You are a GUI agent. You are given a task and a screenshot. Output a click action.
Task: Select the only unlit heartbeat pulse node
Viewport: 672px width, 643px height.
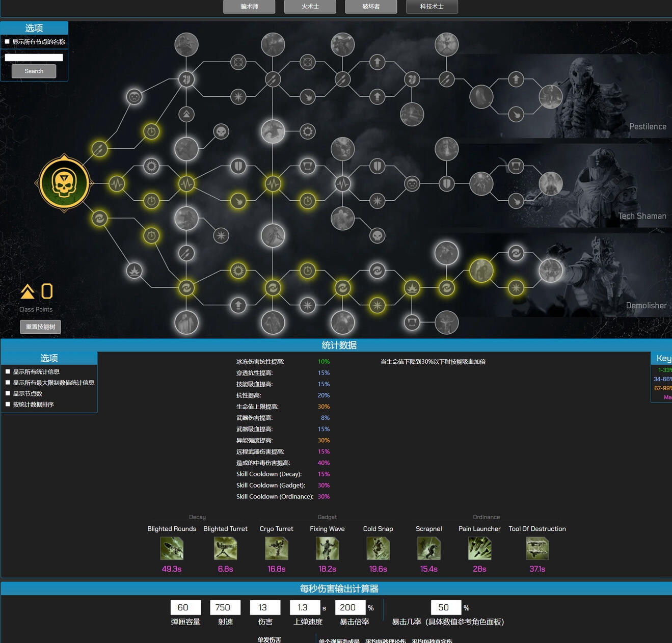coord(342,183)
